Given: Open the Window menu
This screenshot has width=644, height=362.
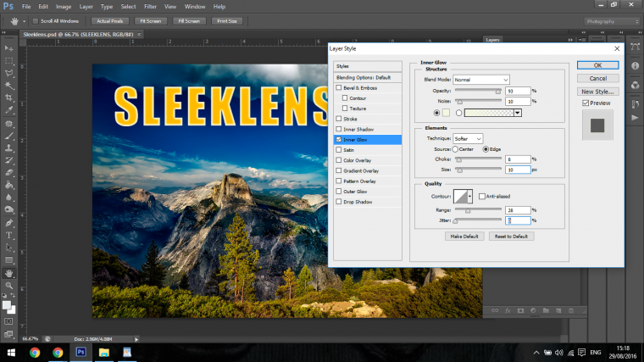Looking at the screenshot, I should 195,7.
